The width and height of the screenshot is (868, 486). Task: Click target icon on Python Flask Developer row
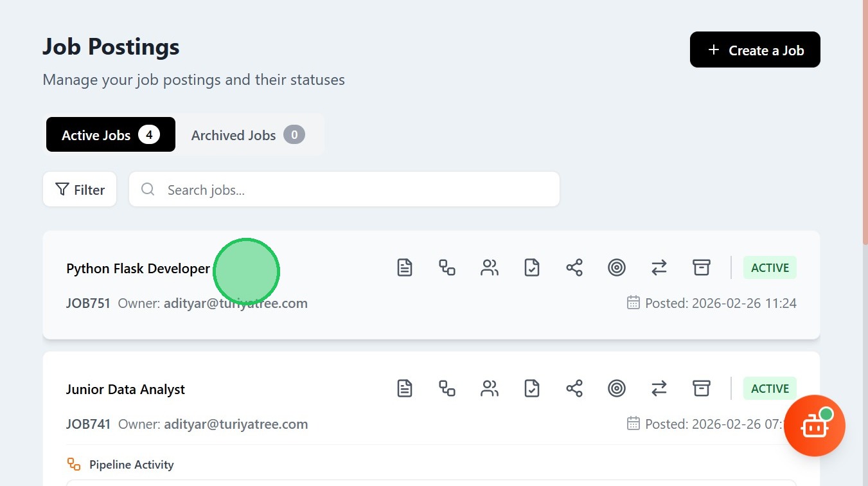(x=617, y=267)
